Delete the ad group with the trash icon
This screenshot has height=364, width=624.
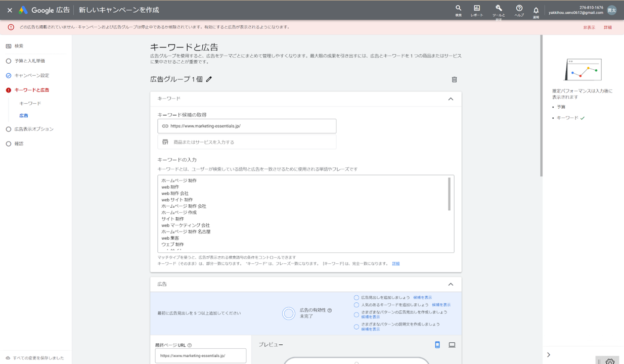454,79
